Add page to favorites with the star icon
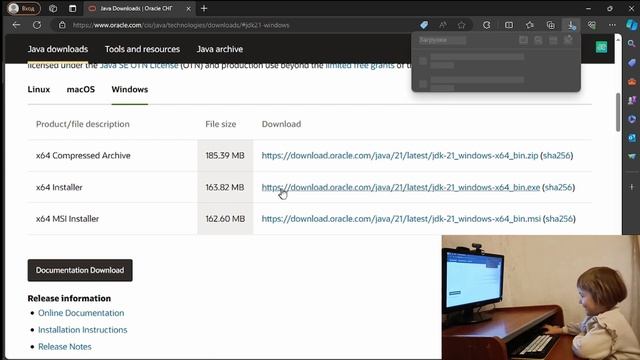Screen dimensions: 640x360 click(462, 25)
